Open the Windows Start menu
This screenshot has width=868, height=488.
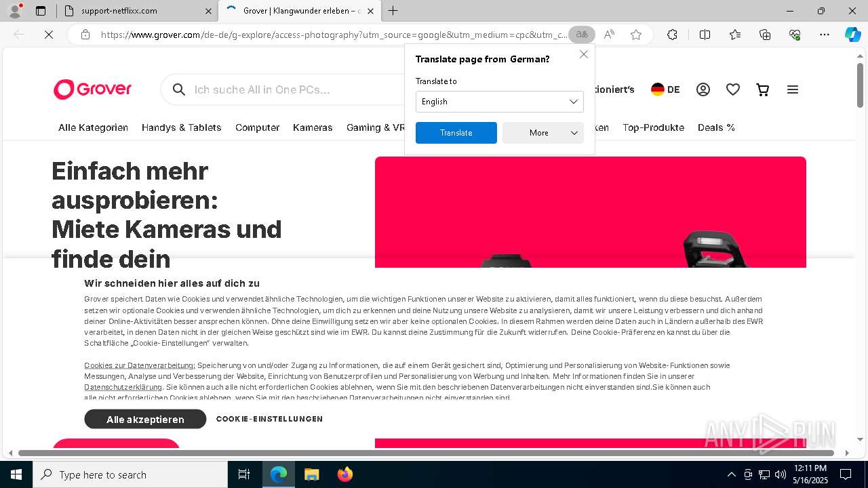point(16,474)
